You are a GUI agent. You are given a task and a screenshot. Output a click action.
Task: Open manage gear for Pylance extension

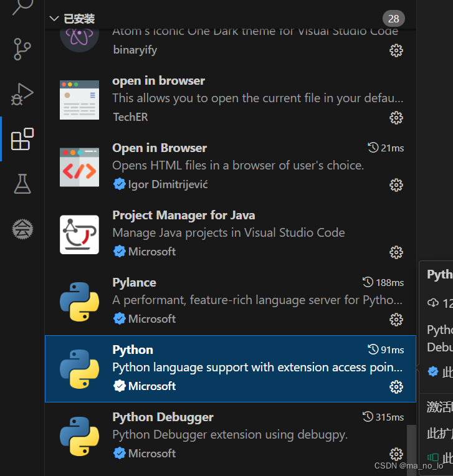(396, 320)
